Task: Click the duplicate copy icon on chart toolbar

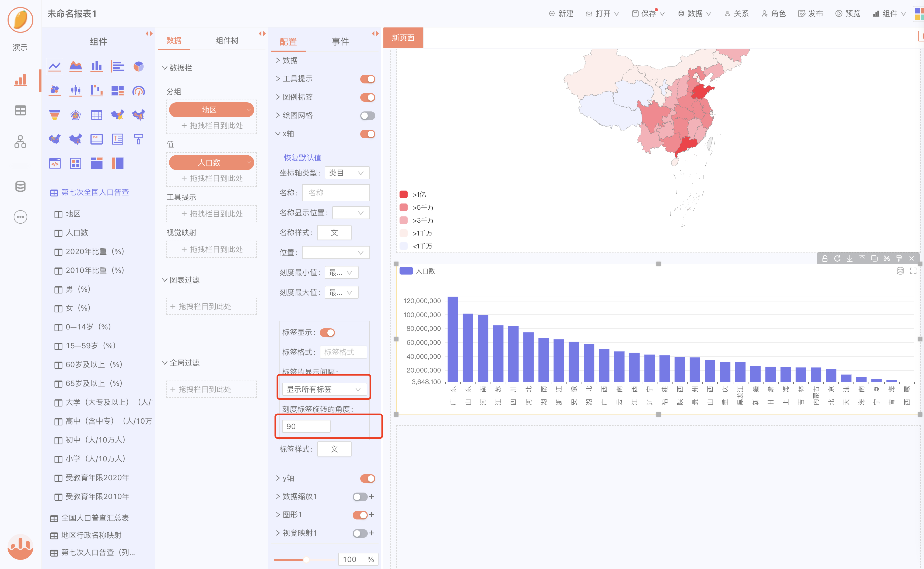Action: [874, 259]
